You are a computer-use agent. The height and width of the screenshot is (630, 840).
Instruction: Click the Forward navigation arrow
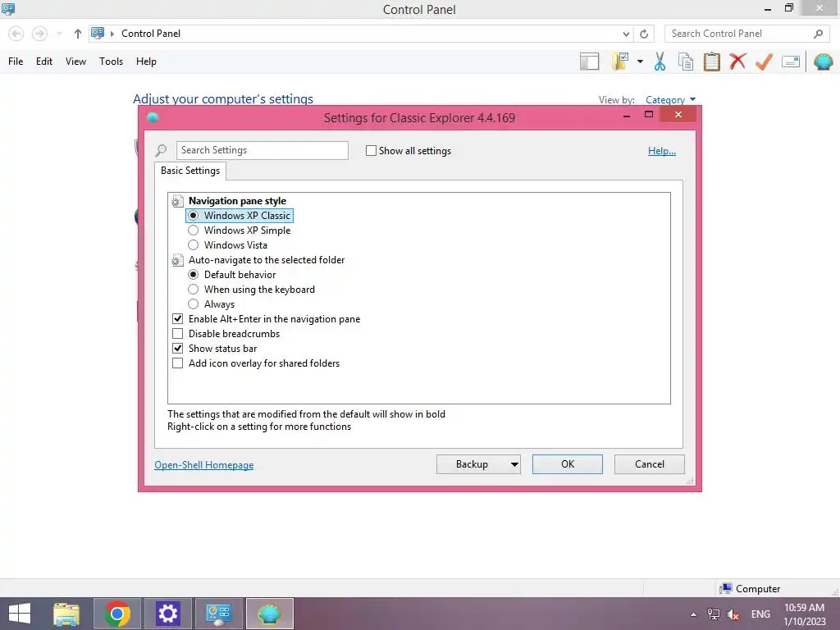pyautogui.click(x=39, y=34)
